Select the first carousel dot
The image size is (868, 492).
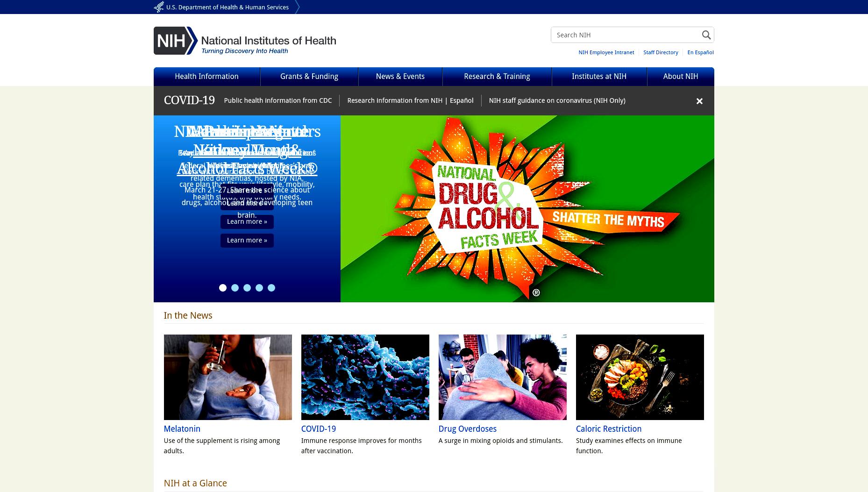click(x=223, y=288)
